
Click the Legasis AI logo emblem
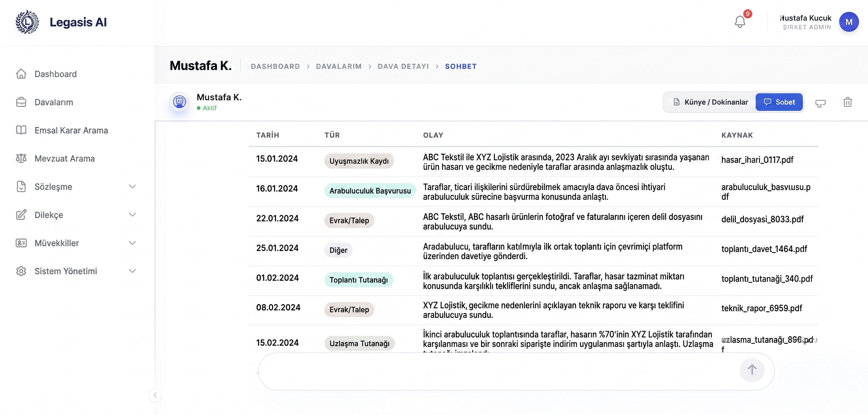[27, 22]
